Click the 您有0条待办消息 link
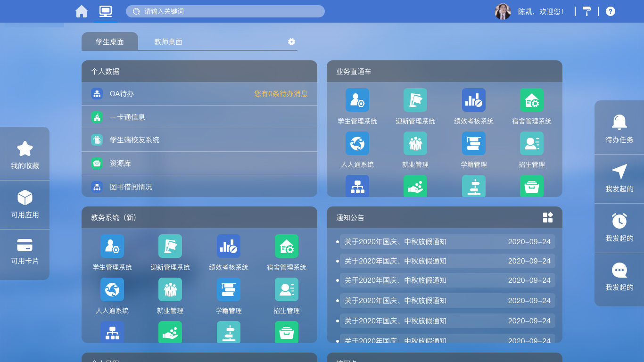Screen dimensions: 644x362 point(281,94)
